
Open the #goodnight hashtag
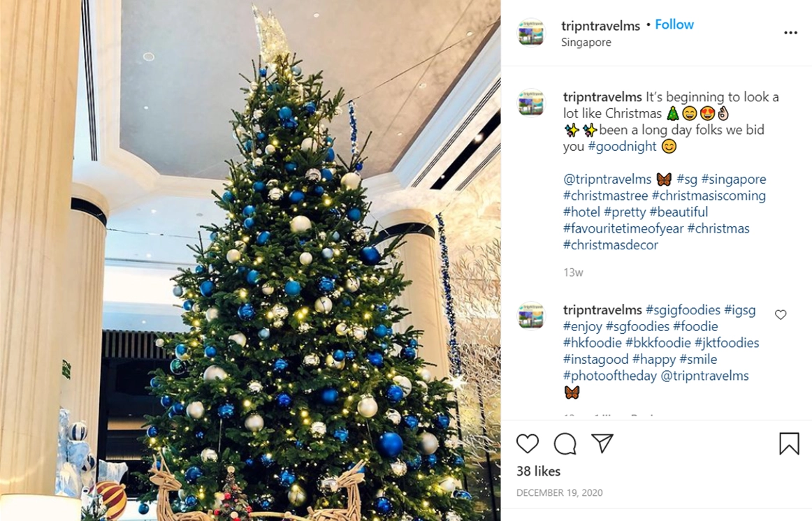pyautogui.click(x=622, y=147)
